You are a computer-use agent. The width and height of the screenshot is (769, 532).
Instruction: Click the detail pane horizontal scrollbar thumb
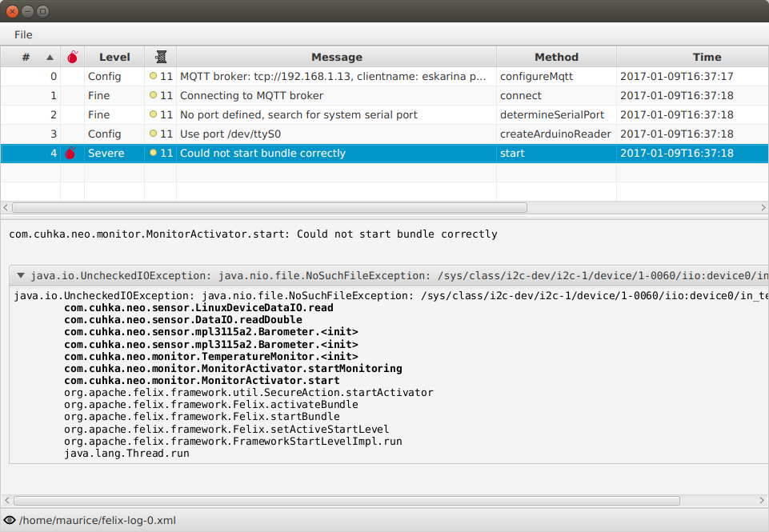[346, 501]
